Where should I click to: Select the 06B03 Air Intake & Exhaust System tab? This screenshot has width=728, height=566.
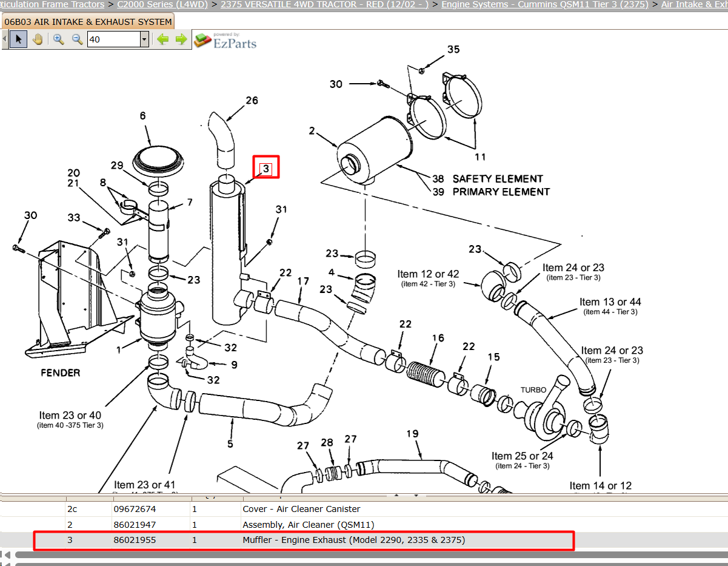(88, 22)
